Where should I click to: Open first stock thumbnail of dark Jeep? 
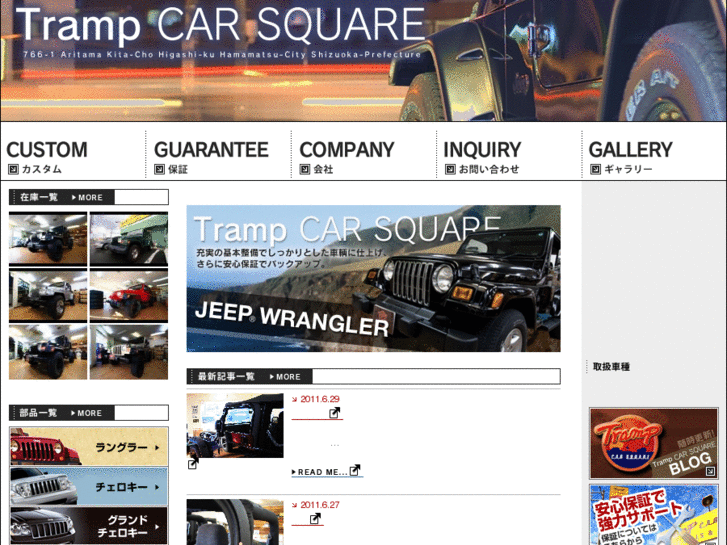click(x=48, y=239)
